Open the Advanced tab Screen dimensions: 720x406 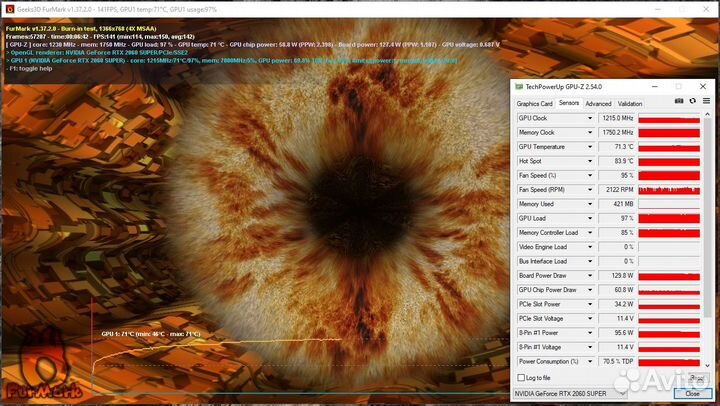tap(598, 103)
